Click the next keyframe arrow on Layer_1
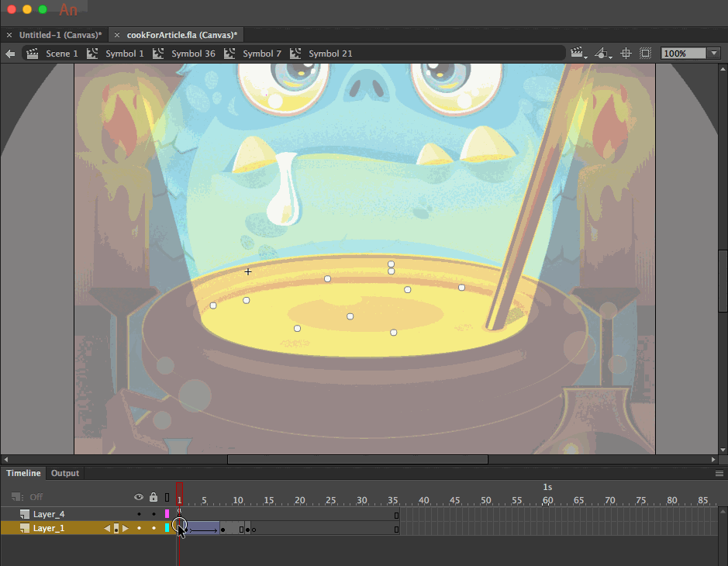This screenshot has width=728, height=566. click(x=125, y=528)
